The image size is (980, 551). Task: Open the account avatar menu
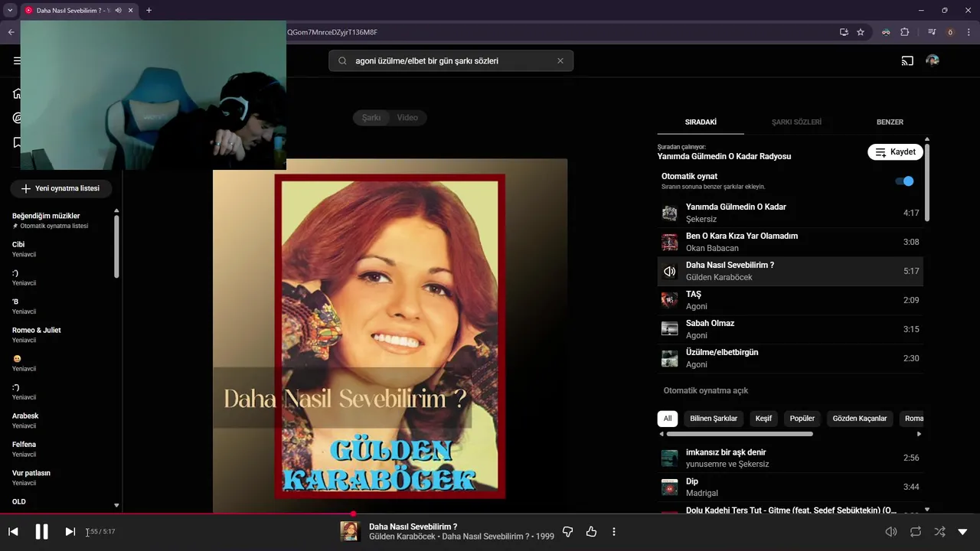[933, 60]
